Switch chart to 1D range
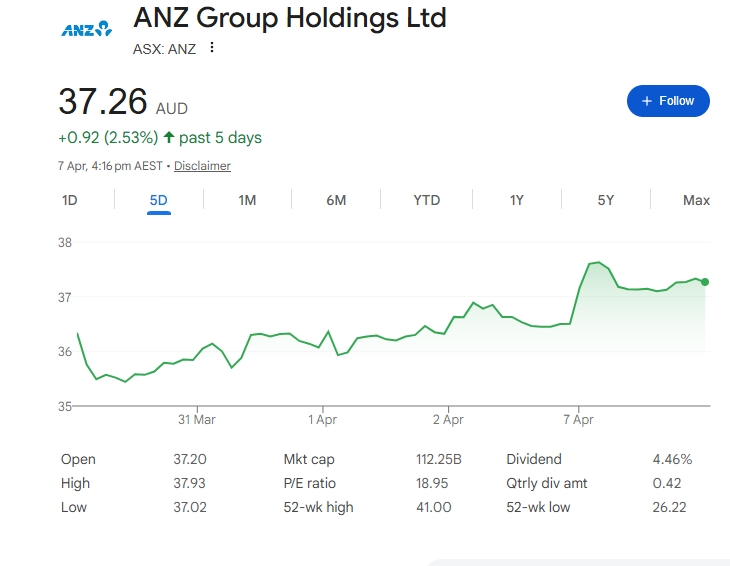This screenshot has height=566, width=730. (69, 200)
